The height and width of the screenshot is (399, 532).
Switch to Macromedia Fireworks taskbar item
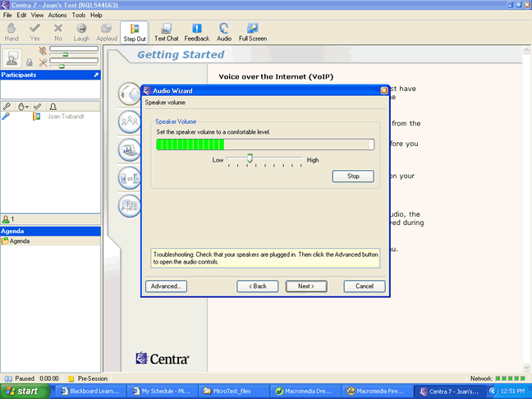pyautogui.click(x=377, y=392)
